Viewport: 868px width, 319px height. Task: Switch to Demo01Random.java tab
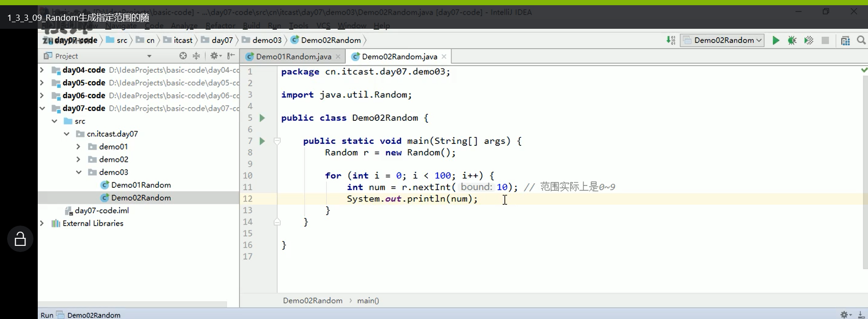293,57
